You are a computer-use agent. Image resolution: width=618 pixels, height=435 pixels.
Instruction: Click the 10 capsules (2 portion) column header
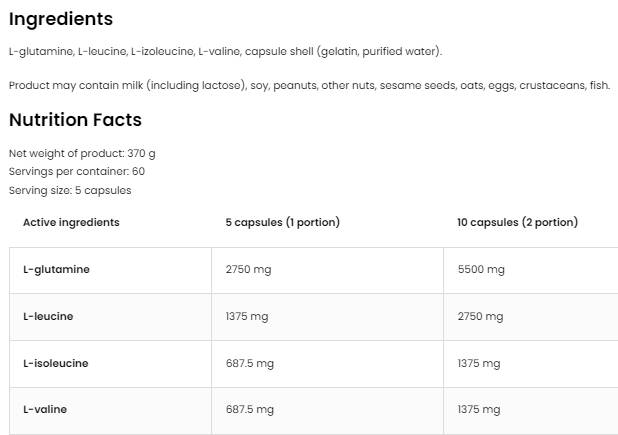tap(517, 222)
